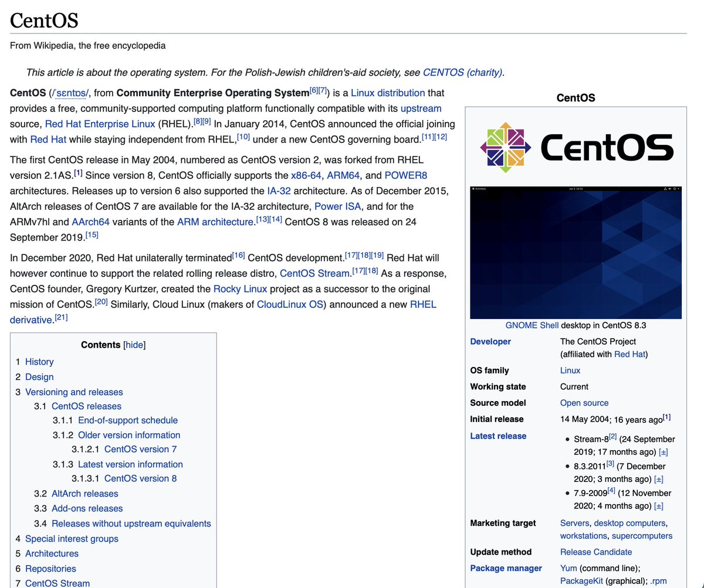Open citation [1] after Initial release
Viewport: 704px width, 588px height.
pyautogui.click(x=666, y=417)
